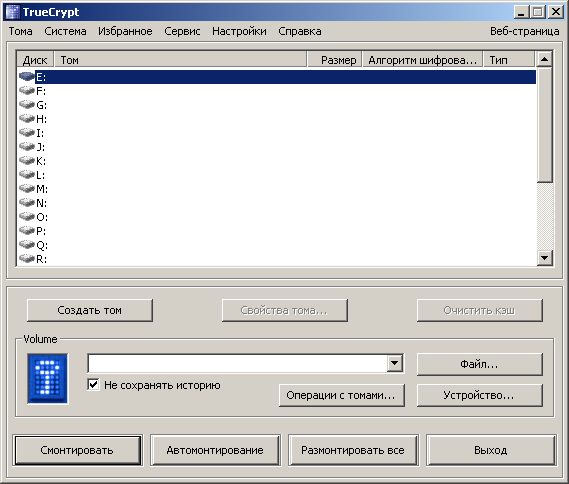569x484 pixels.
Task: Click the Устройство... button
Action: [x=480, y=395]
